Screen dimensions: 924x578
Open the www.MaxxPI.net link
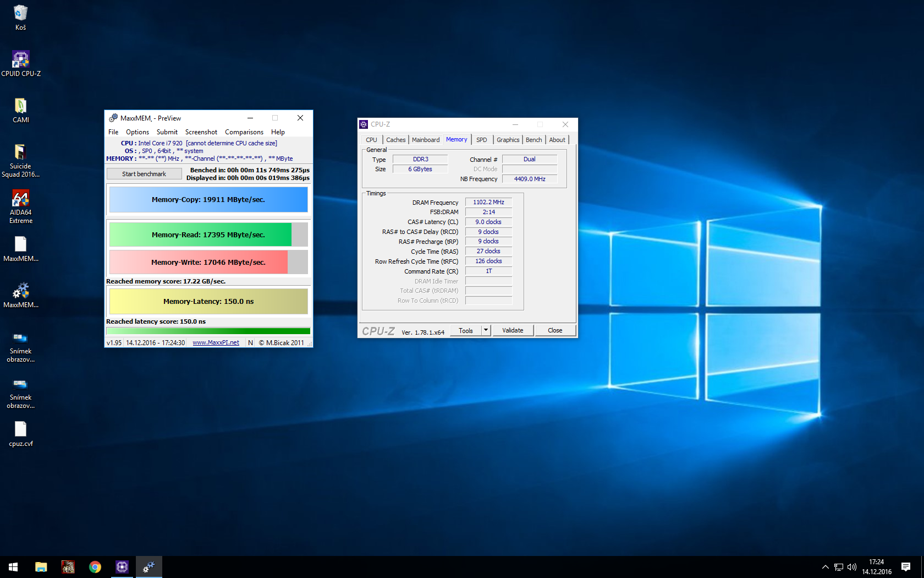216,343
